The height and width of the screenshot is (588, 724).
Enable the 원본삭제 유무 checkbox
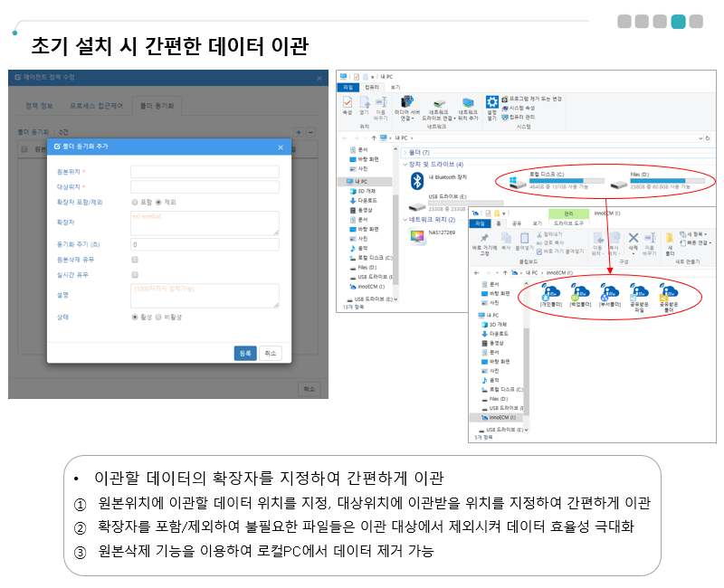click(135, 259)
